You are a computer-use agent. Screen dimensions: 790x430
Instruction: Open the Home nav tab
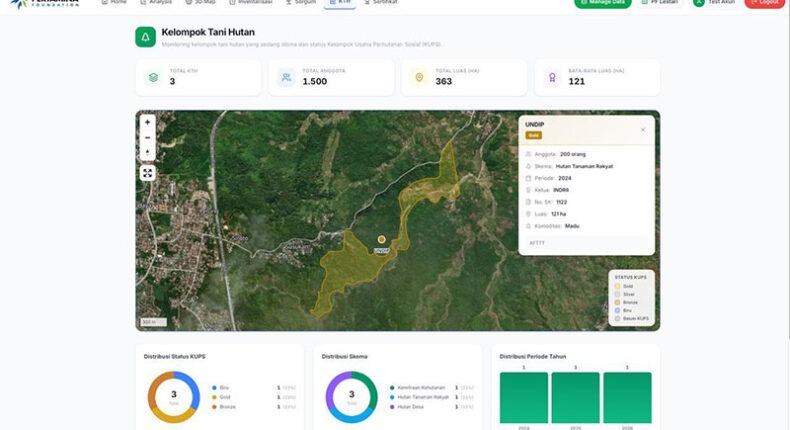(x=114, y=2)
